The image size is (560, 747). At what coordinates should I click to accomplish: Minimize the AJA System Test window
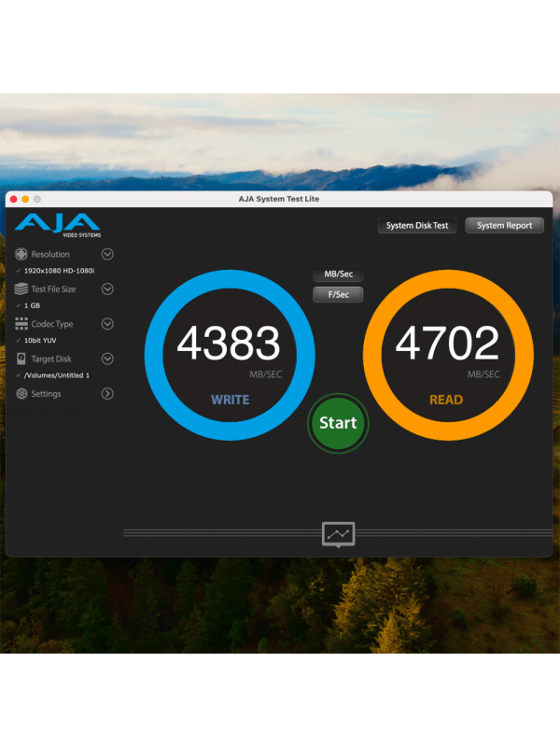point(25,199)
